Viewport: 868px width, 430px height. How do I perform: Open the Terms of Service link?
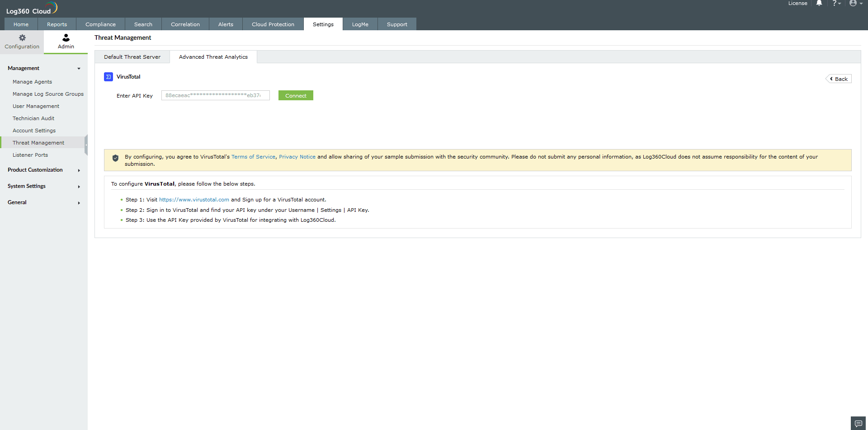point(253,157)
